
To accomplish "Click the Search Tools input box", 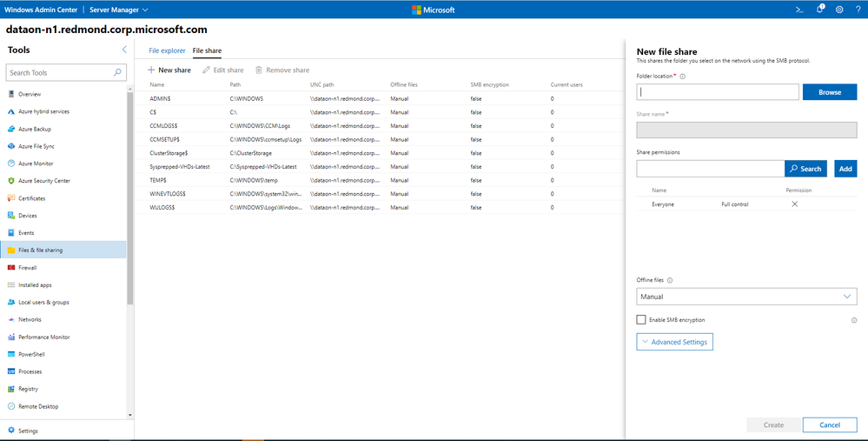I will coord(66,72).
